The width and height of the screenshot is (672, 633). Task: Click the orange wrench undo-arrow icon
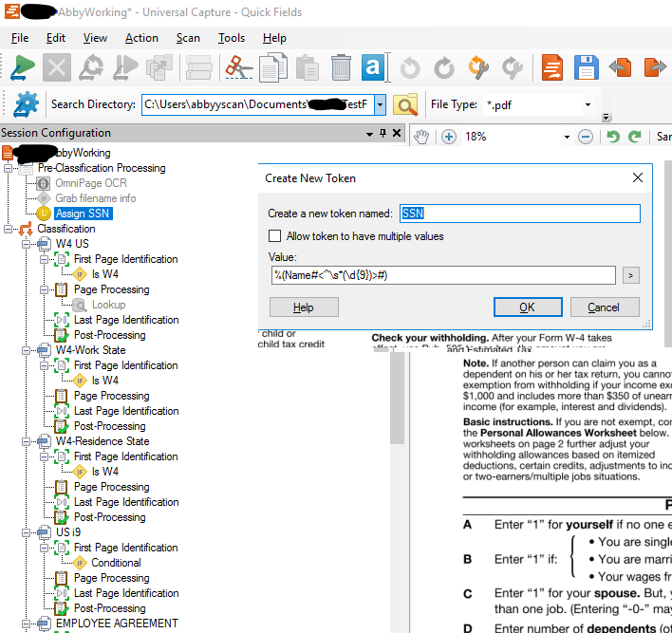(x=478, y=67)
